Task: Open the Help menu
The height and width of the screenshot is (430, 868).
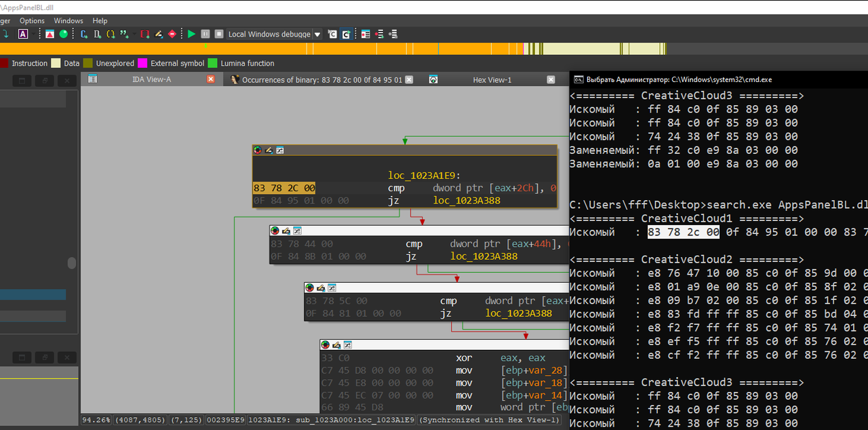Action: click(x=100, y=21)
